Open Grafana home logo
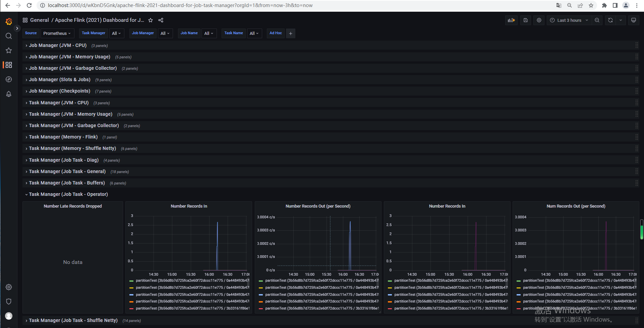The image size is (644, 328). pos(9,21)
